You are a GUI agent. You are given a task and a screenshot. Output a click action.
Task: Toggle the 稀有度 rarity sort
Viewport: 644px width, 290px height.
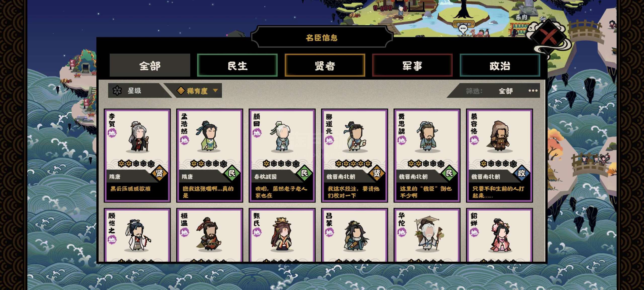click(197, 91)
